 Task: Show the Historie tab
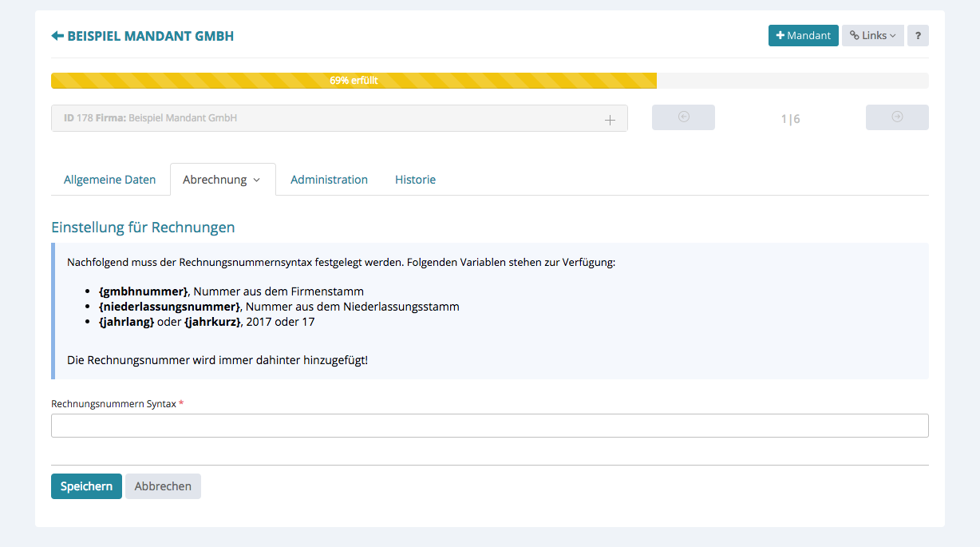[x=415, y=180]
